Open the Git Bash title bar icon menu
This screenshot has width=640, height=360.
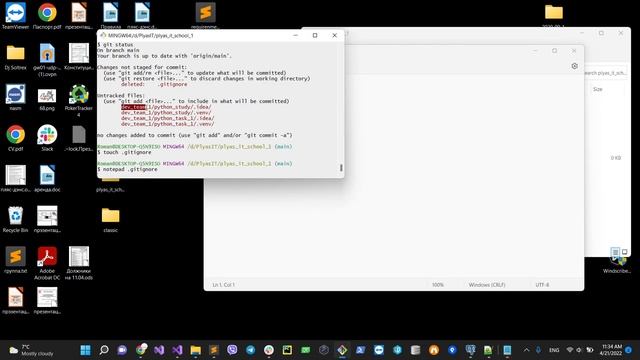click(103, 36)
